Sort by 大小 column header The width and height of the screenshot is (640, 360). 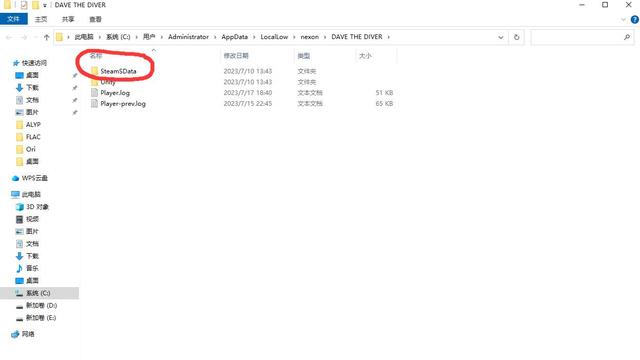tap(365, 56)
